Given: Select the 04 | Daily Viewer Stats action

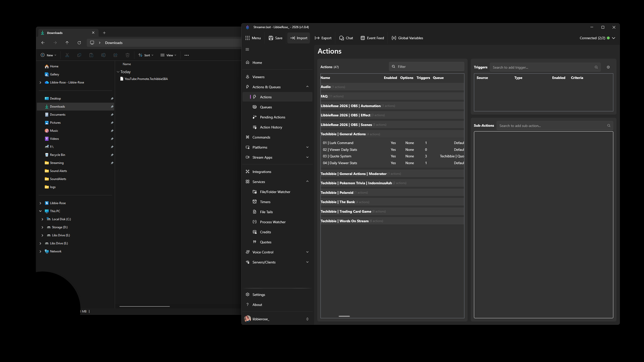Looking at the screenshot, I should coord(392,163).
